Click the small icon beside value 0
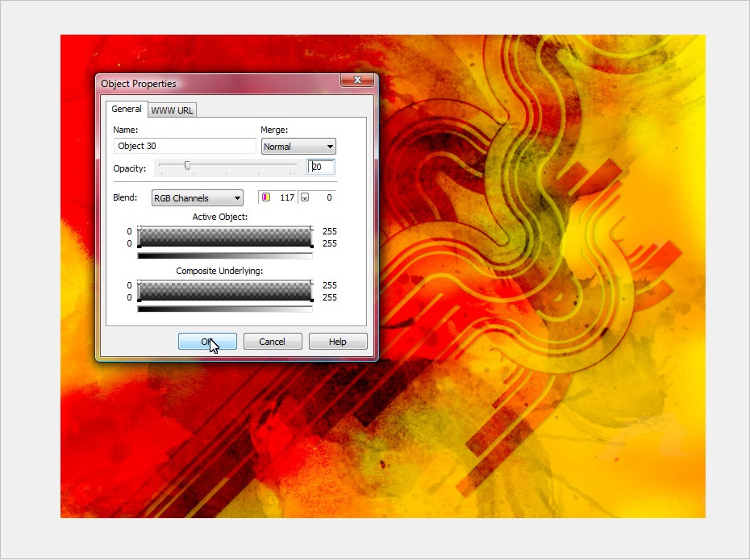The height and width of the screenshot is (560, 750). (304, 197)
